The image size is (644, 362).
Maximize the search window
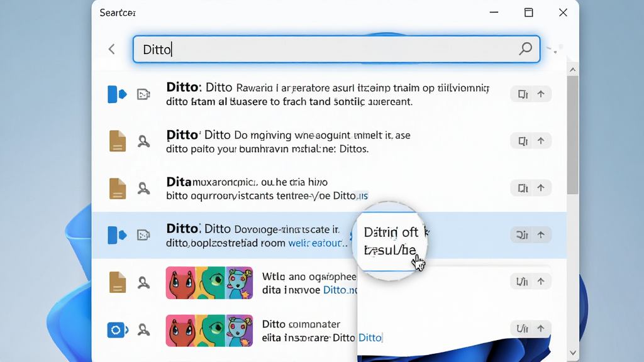coord(528,13)
